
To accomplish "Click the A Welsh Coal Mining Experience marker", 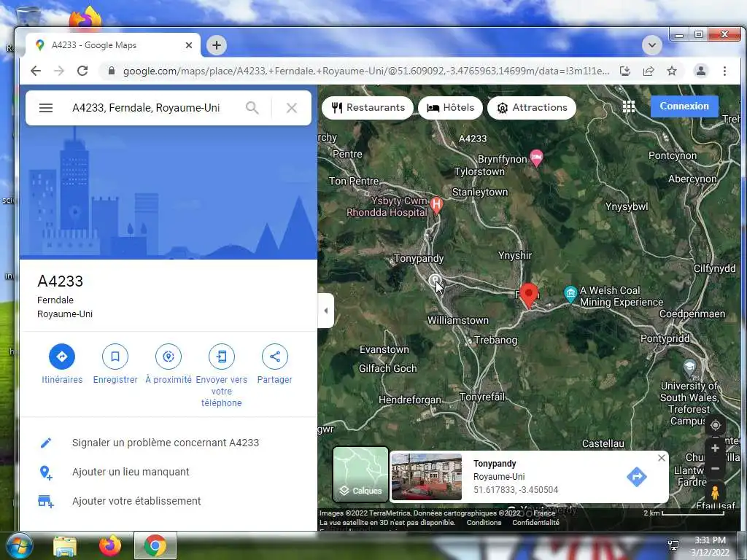I will [570, 294].
